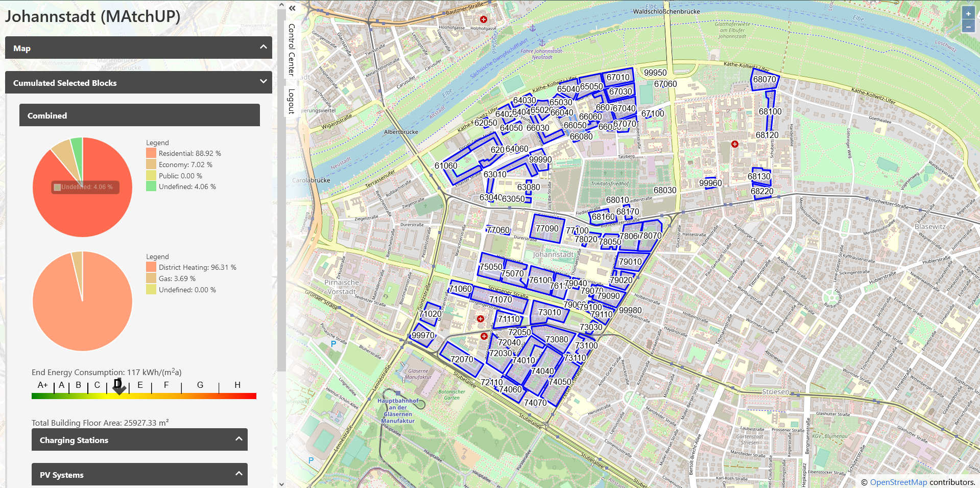The width and height of the screenshot is (980, 488).
Task: Click the sidebar vertical scrollbar thumb
Action: 281,190
